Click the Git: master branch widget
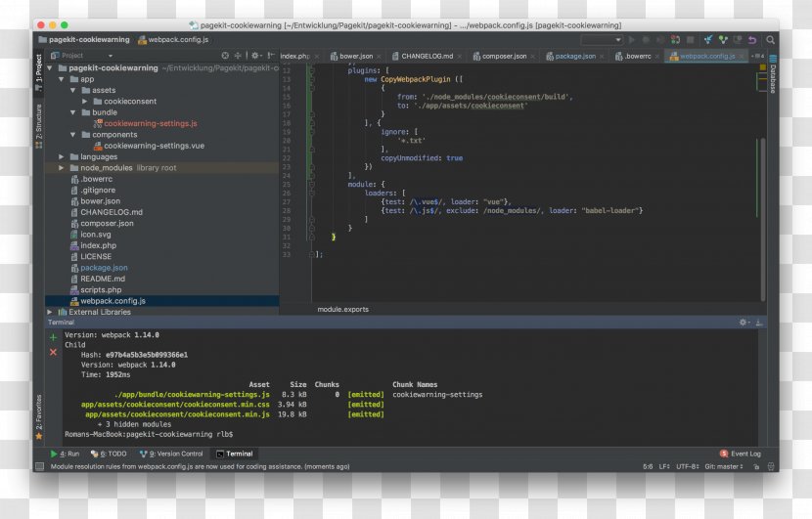 (723, 467)
